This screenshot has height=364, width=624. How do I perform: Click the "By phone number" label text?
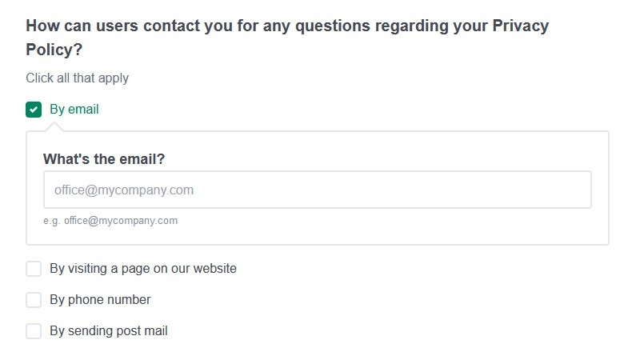point(100,300)
